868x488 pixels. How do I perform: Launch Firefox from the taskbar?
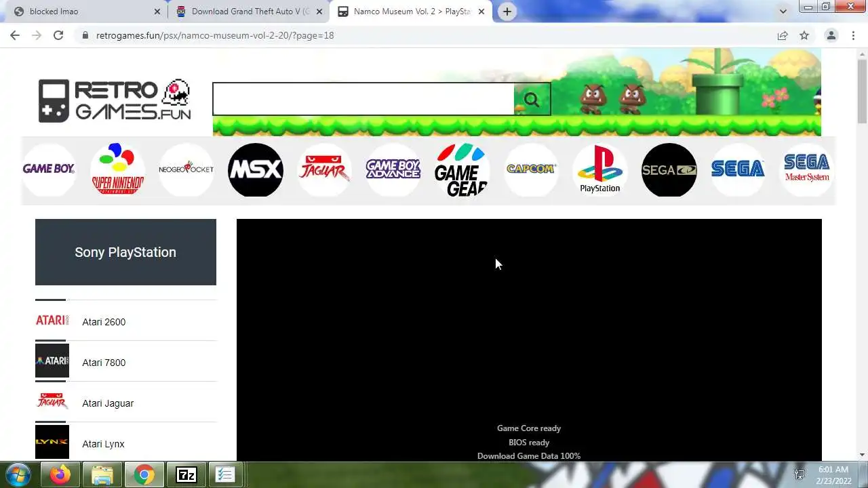click(x=60, y=475)
